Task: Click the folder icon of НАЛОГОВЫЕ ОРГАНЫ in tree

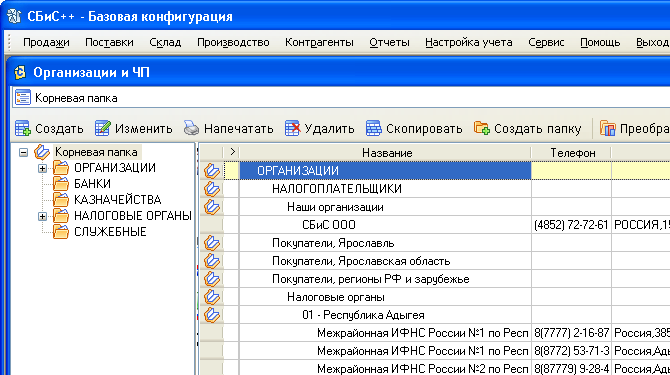Action: [61, 216]
